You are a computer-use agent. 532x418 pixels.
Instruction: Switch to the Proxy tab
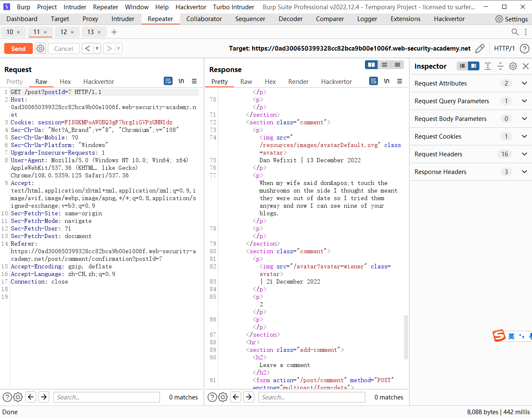pyautogui.click(x=90, y=19)
